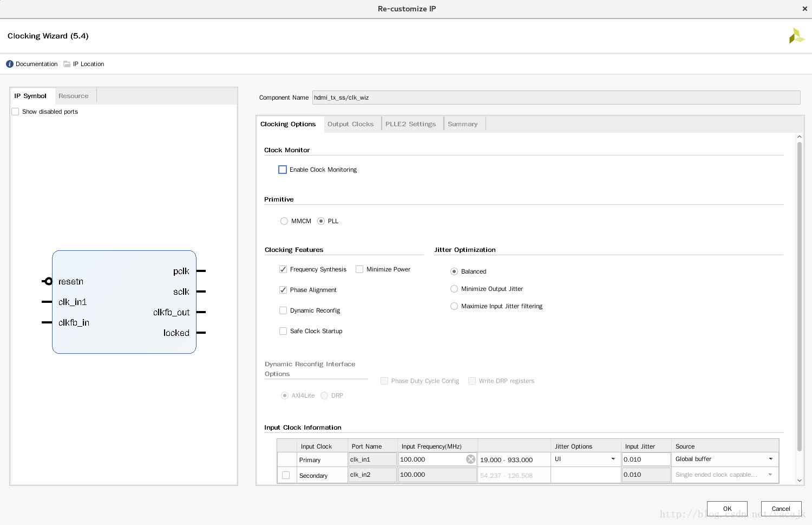Screen dimensions: 812x525
Task: Select Maximize Input Jitter filtering
Action: [454, 306]
